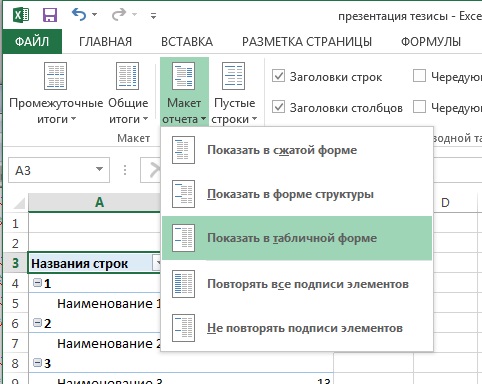The width and height of the screenshot is (482, 384).
Task: Open the Name Box dropdown arrow
Action: [x=99, y=169]
